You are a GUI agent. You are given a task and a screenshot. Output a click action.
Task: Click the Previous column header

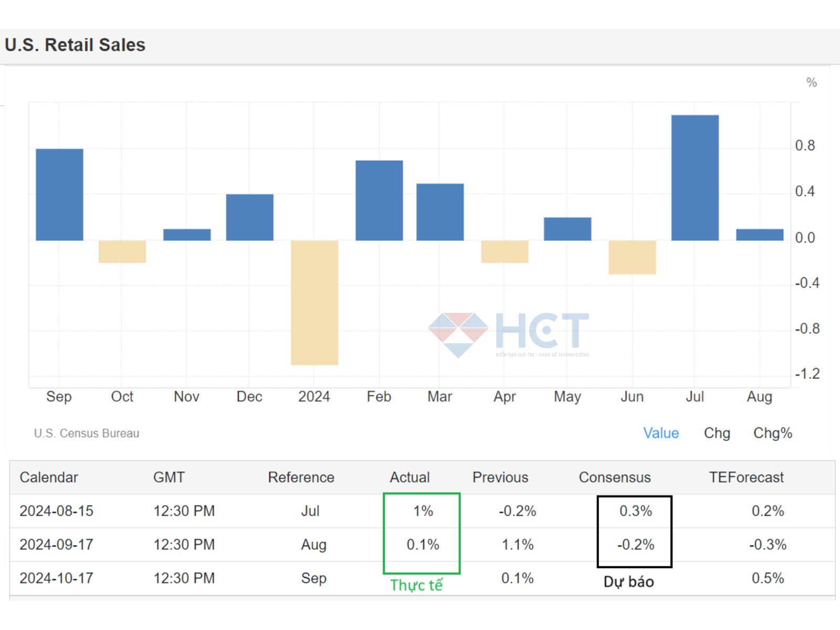500,477
